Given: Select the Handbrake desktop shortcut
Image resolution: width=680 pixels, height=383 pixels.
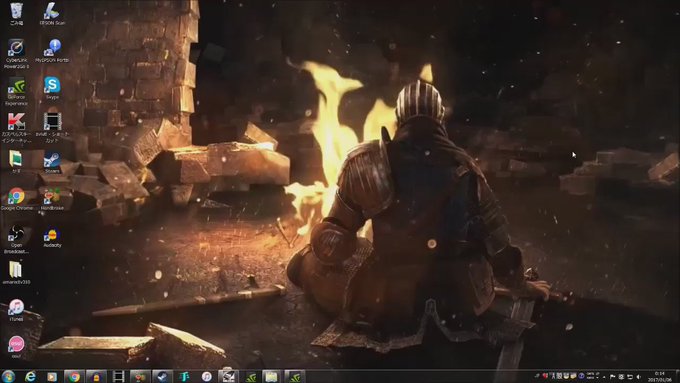Looking at the screenshot, I should (x=52, y=199).
